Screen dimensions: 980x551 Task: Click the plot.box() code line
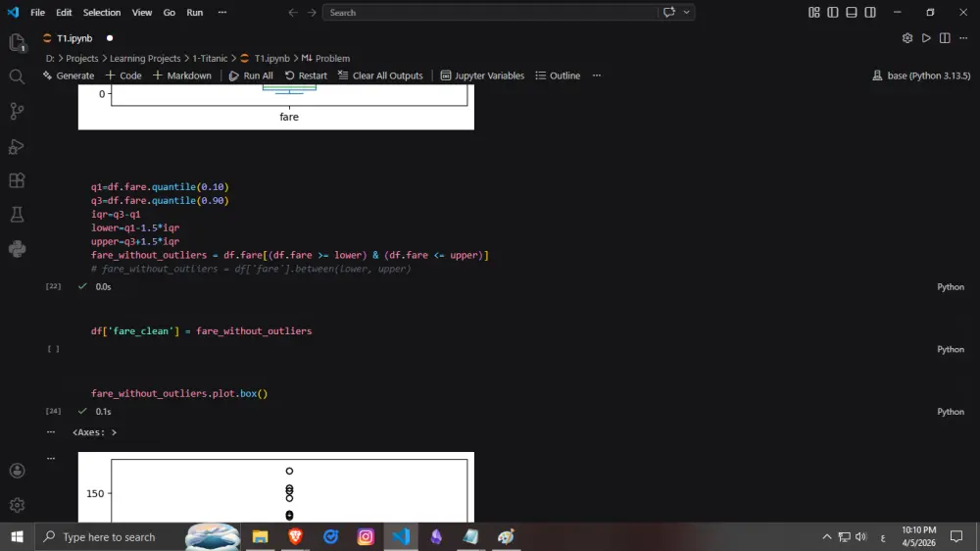click(x=179, y=393)
